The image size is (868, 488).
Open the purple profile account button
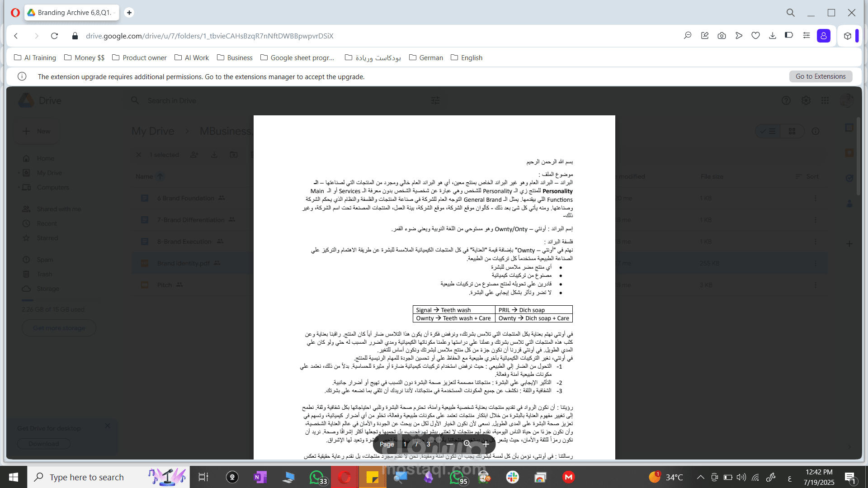tap(824, 36)
